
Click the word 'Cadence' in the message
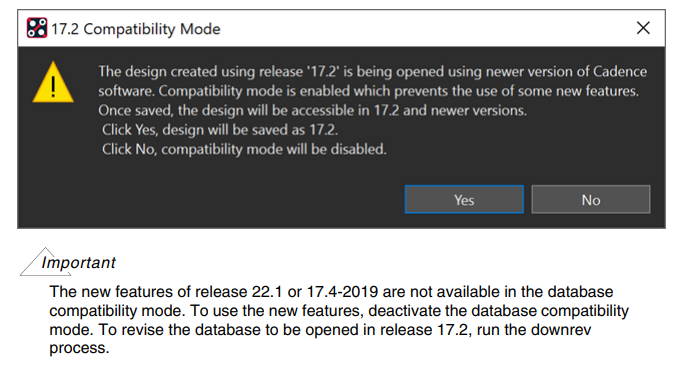click(620, 71)
